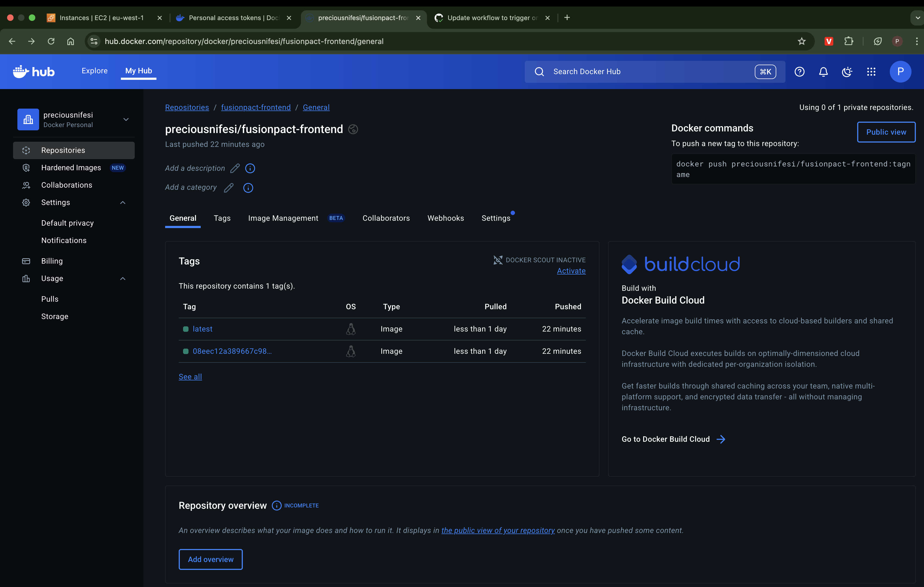Open the help question mark icon
924x587 pixels.
[x=799, y=72]
